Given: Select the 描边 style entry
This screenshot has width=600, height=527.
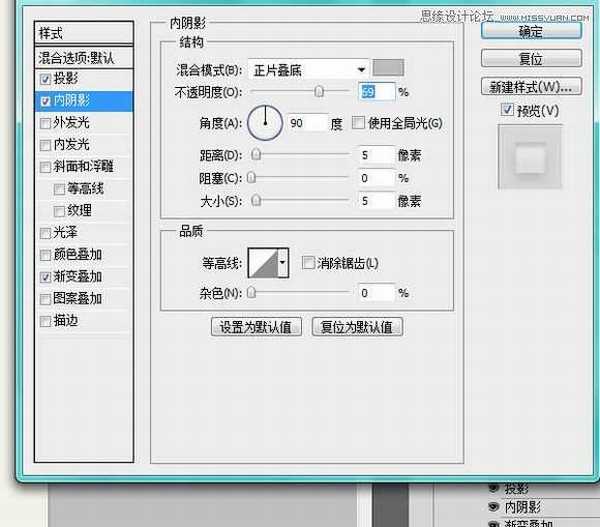Looking at the screenshot, I should [x=66, y=321].
